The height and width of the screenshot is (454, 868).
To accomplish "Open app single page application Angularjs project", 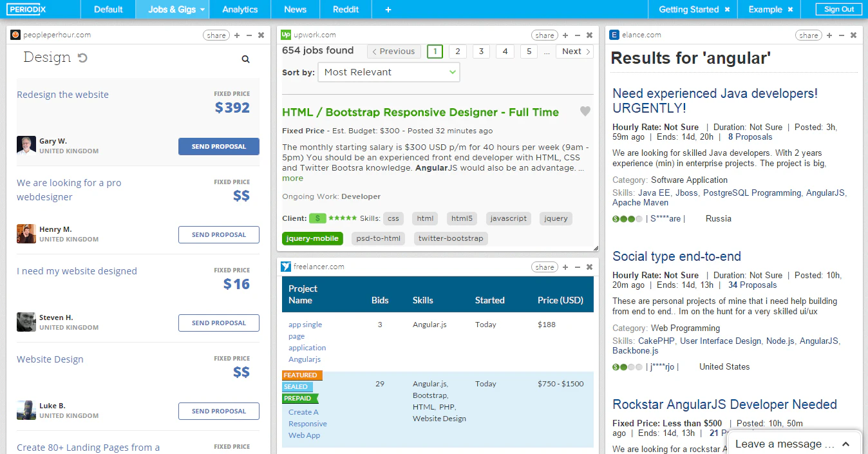I will pyautogui.click(x=307, y=342).
